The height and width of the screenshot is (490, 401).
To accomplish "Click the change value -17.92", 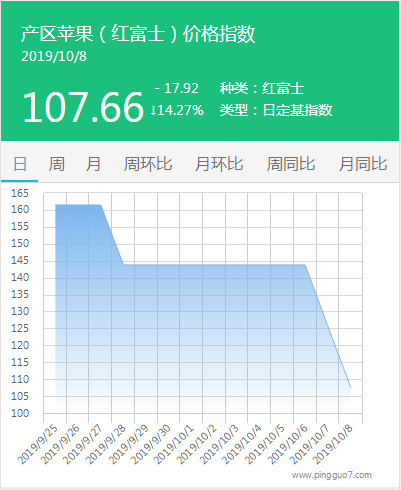I will pyautogui.click(x=177, y=88).
